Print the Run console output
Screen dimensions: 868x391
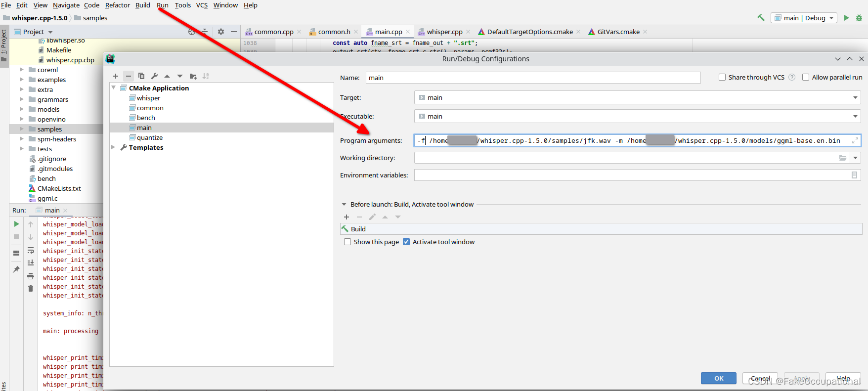(x=31, y=276)
